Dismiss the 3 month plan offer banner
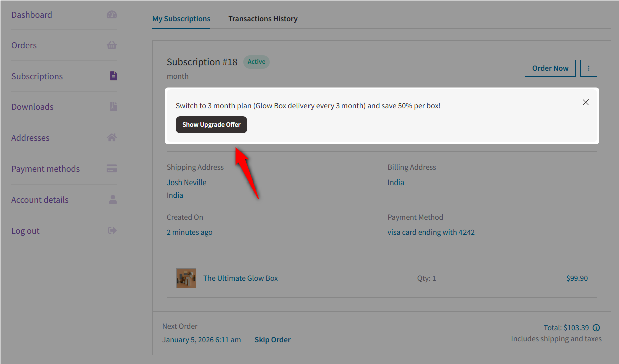The image size is (619, 364). coord(585,102)
